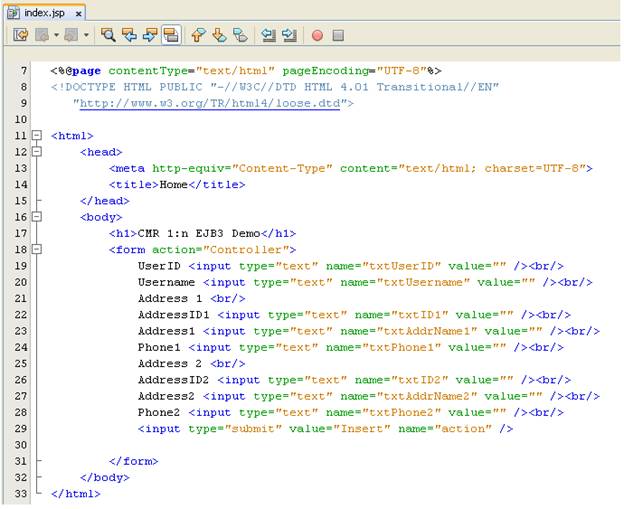Click the page directive line 7

pos(246,71)
